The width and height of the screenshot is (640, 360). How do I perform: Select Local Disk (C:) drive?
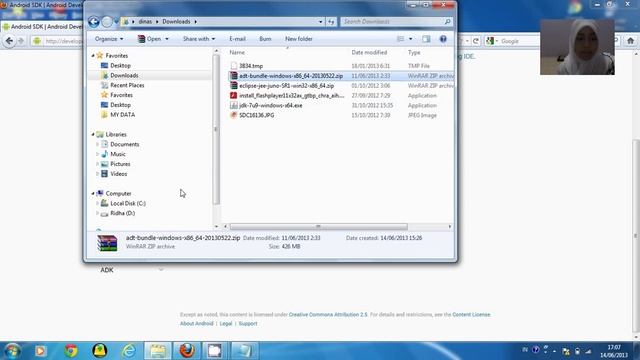(x=128, y=203)
